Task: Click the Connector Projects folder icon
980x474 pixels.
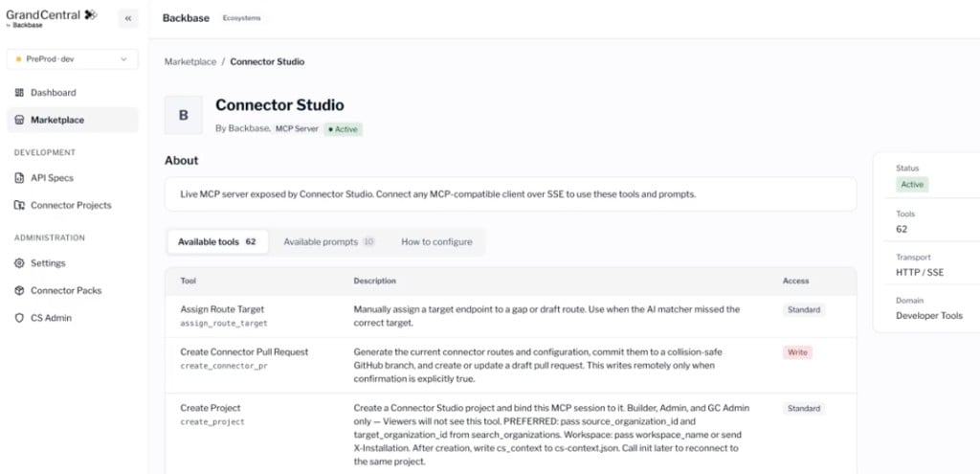Action: click(x=19, y=205)
